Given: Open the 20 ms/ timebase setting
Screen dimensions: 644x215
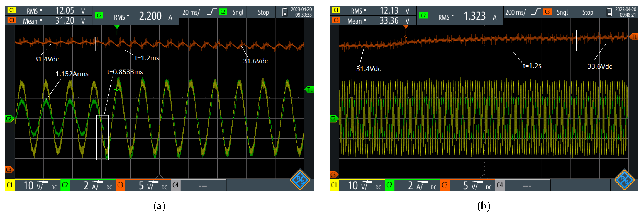Looking at the screenshot, I should [191, 12].
